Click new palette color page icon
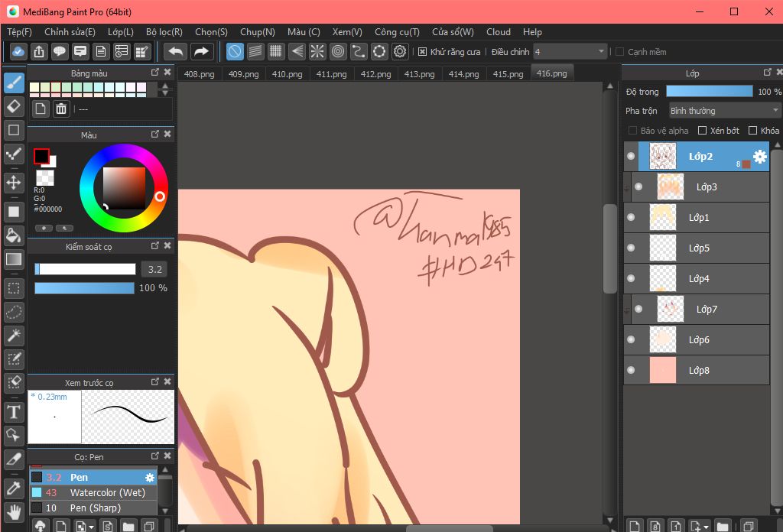 41,109
